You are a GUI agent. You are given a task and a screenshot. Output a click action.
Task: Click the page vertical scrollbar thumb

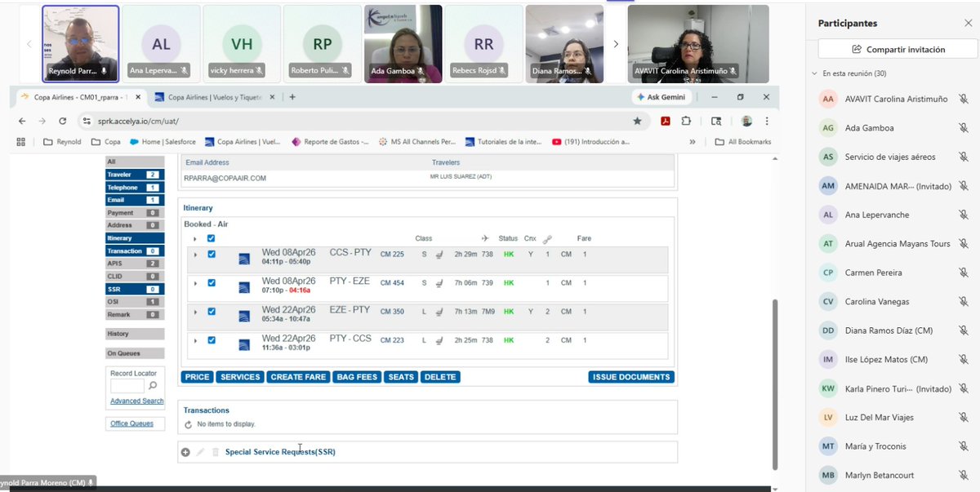pyautogui.click(x=775, y=383)
